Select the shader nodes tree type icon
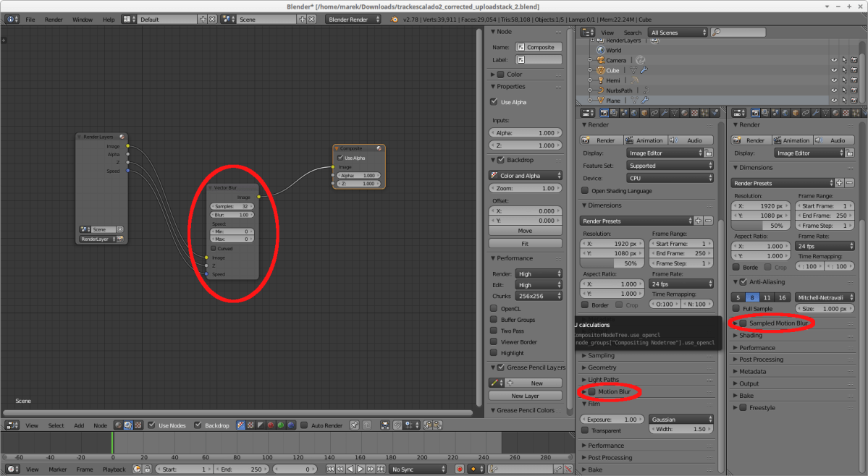Screen dimensions: 868x476 click(118, 425)
